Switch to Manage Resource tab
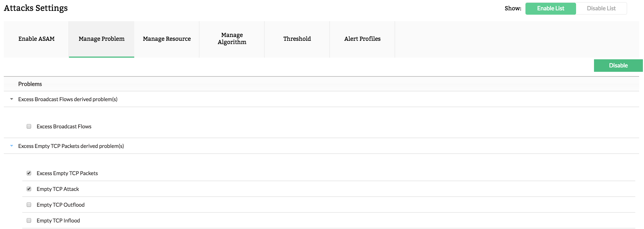This screenshot has width=644, height=229. coord(167,39)
